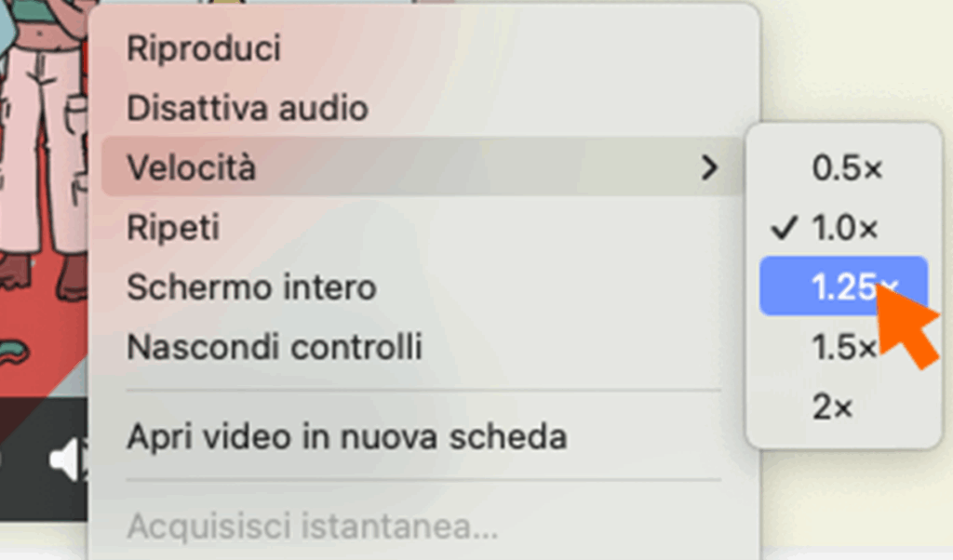Expand the Velocità submenu chevron arrow
The image size is (953, 560).
710,168
